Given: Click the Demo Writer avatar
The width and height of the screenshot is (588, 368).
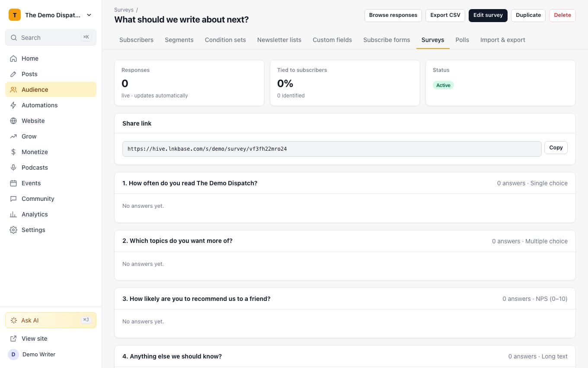Looking at the screenshot, I should point(13,354).
